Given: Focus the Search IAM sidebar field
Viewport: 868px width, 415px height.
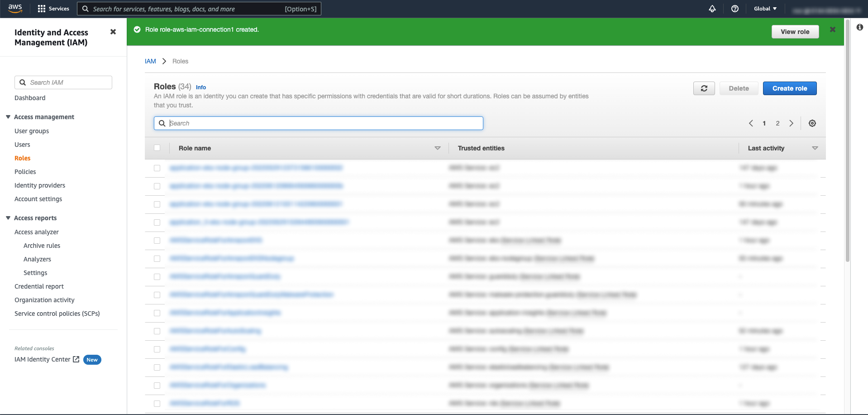Looking at the screenshot, I should coord(63,82).
